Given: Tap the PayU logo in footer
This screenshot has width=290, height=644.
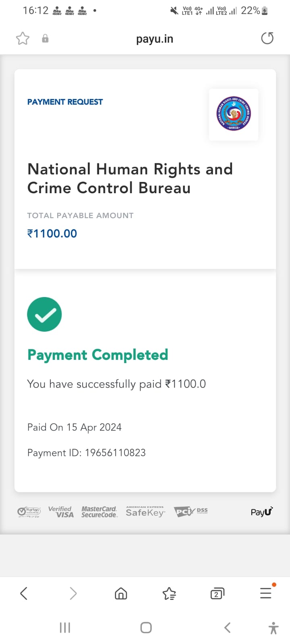Looking at the screenshot, I should point(262,512).
